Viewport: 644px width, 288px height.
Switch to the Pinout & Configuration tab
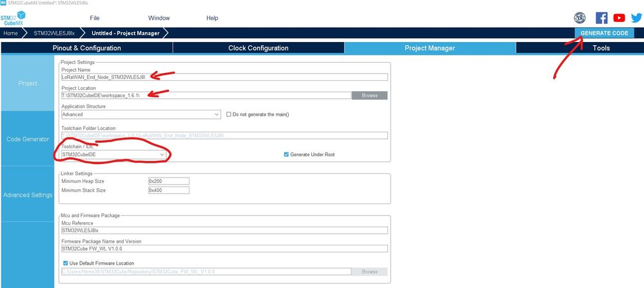[86, 48]
